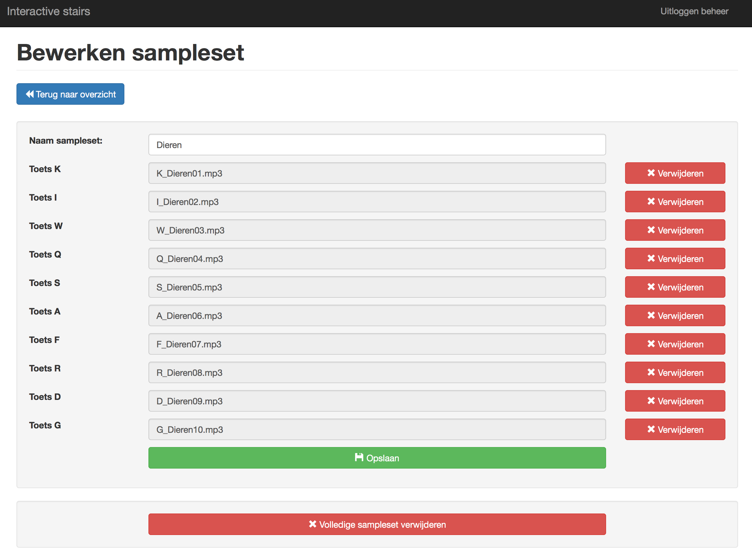This screenshot has width=752, height=560.
Task: Click the X icon for Toets S
Action: pyautogui.click(x=651, y=287)
